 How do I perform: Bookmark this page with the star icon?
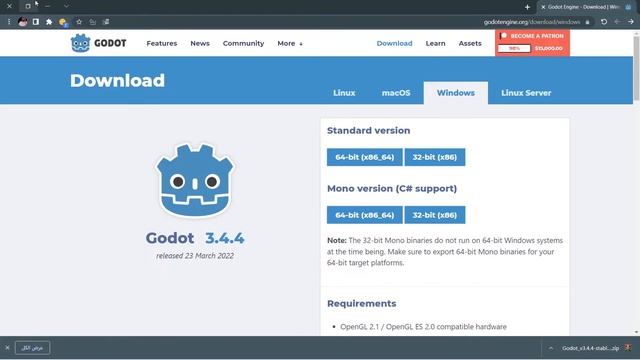click(x=79, y=22)
